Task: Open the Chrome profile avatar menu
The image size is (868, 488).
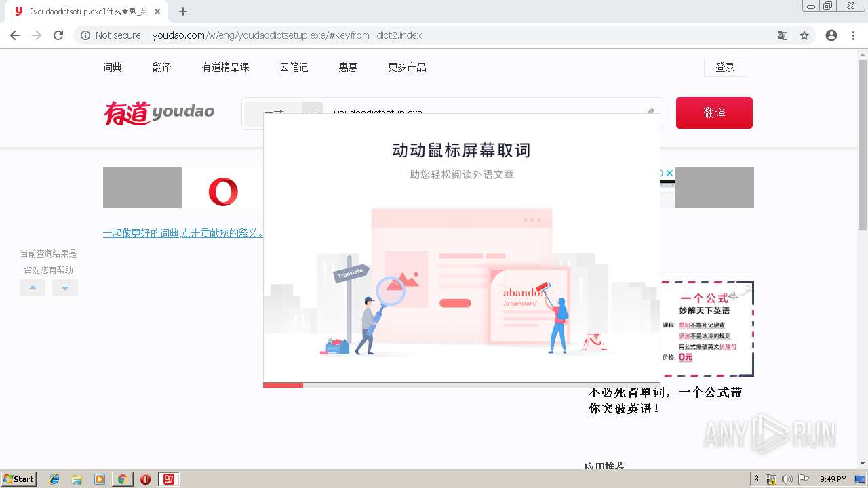Action: coord(831,35)
